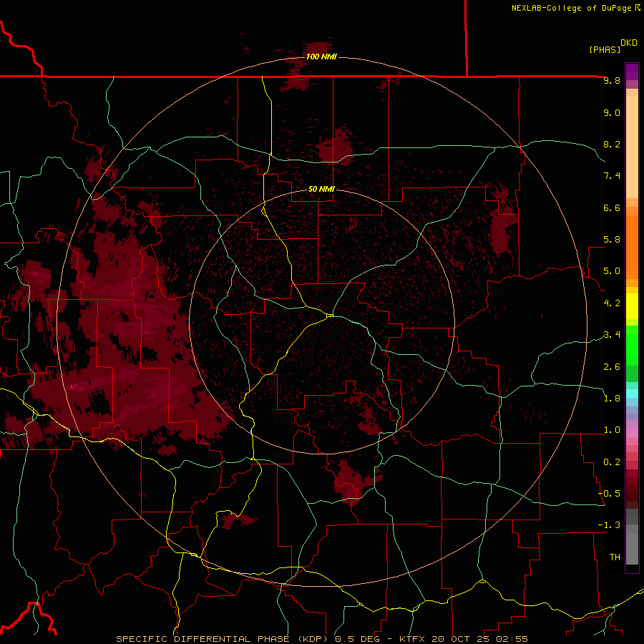This screenshot has width=644, height=644.
Task: Click the 50 NMI range ring label
Action: [x=321, y=189]
